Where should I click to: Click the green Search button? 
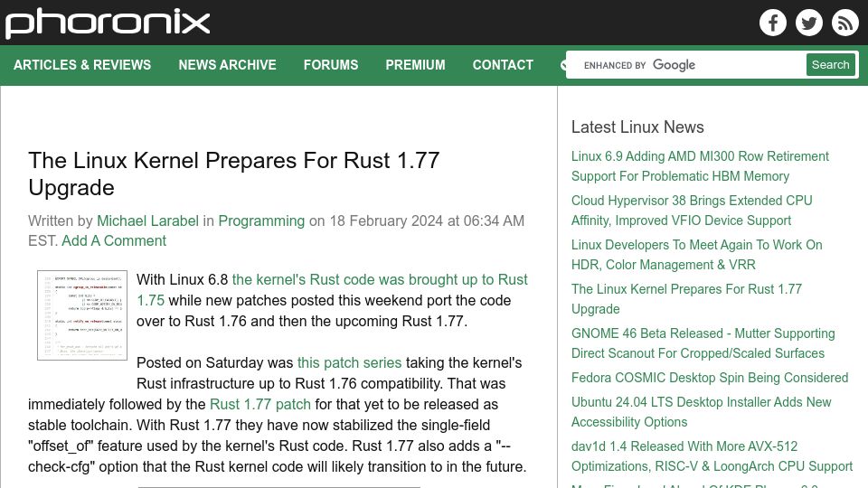point(830,65)
